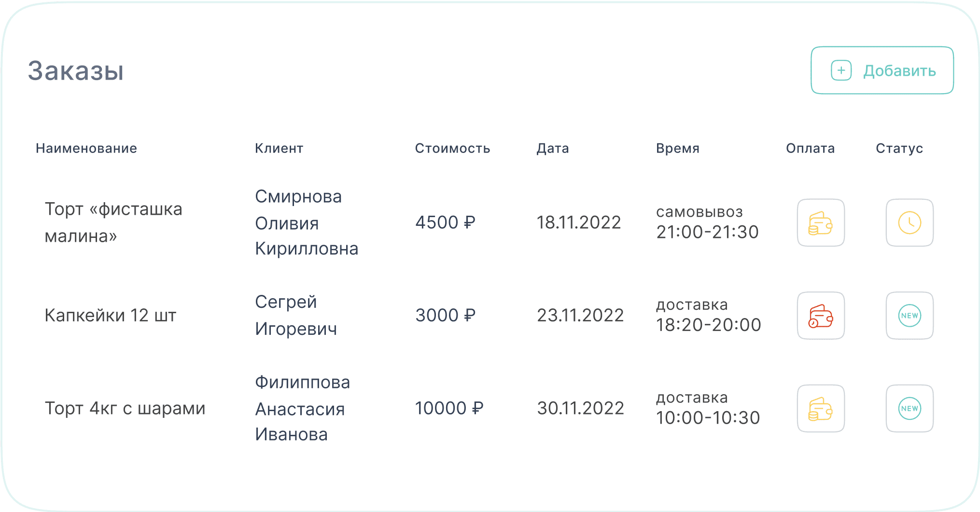980x512 pixels.
Task: Open sorting on the Статус column
Action: (899, 148)
